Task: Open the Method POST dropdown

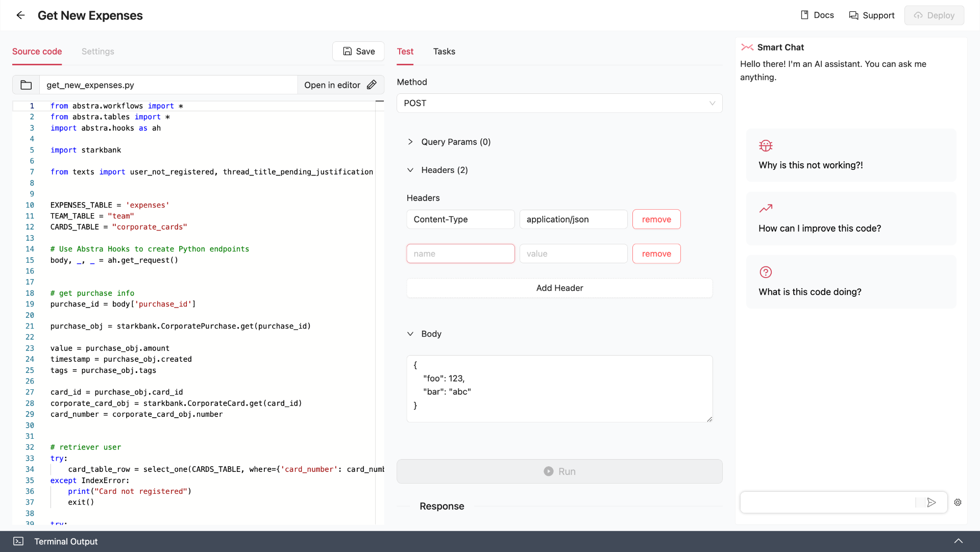Action: (x=559, y=103)
